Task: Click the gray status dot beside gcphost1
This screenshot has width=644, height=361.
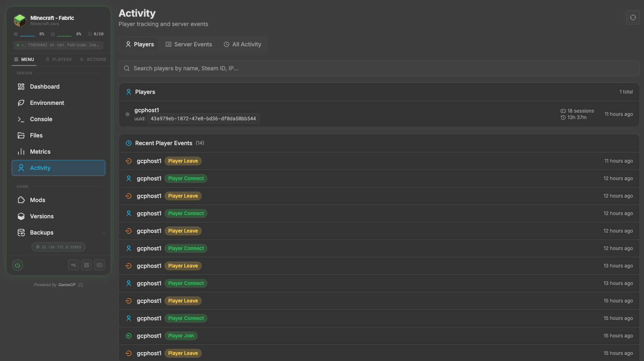Action: (128, 114)
